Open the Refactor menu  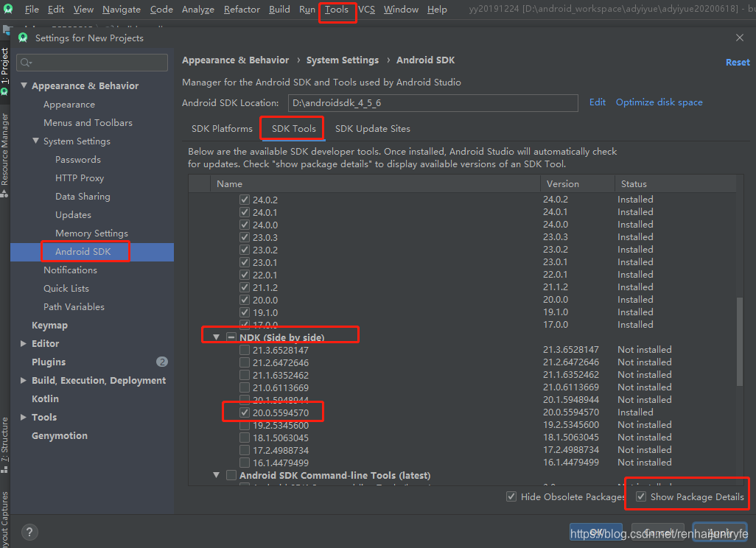pos(242,9)
